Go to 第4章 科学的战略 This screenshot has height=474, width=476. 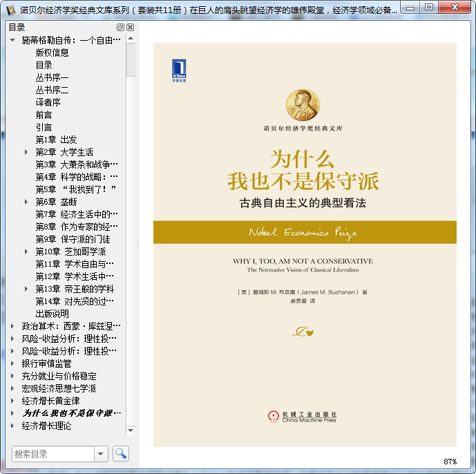[x=77, y=177]
